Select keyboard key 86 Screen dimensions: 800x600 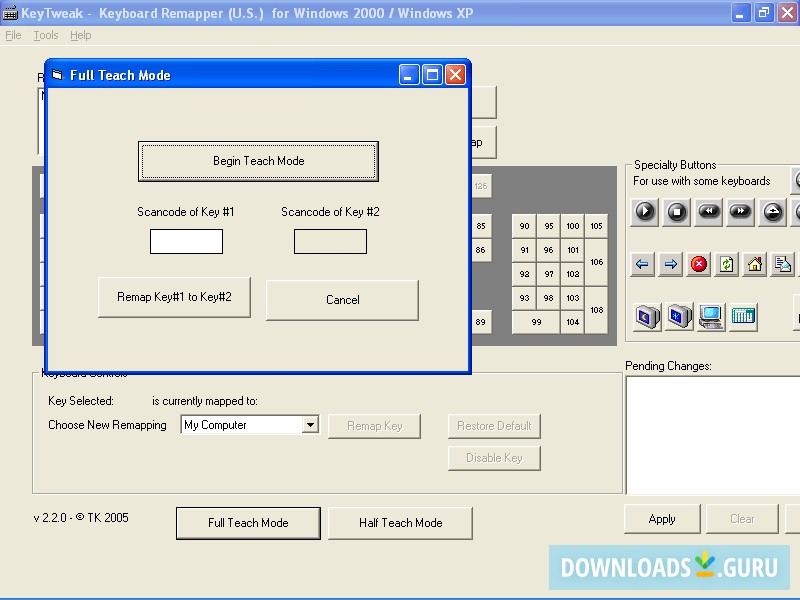point(481,250)
